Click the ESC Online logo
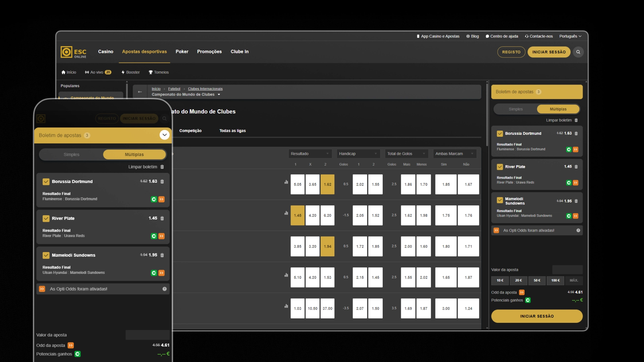The image size is (644, 362). (73, 52)
